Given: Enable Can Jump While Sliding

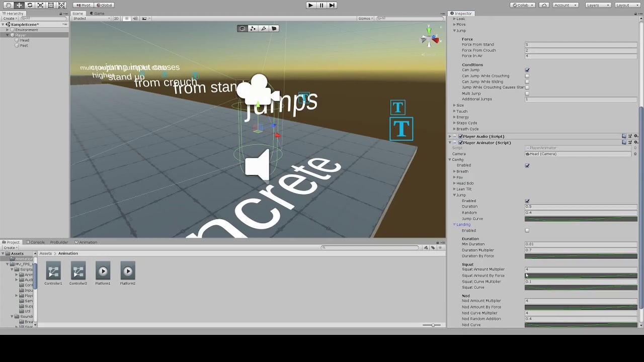Looking at the screenshot, I should [527, 82].
